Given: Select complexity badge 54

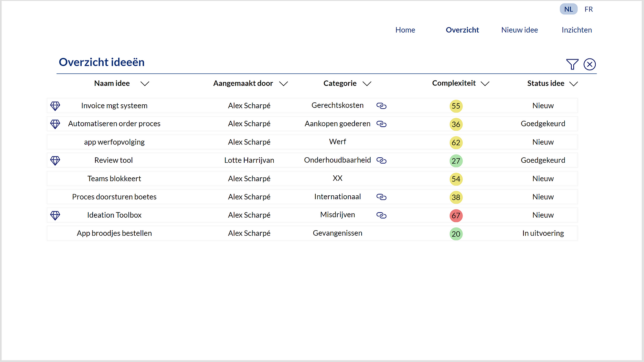Looking at the screenshot, I should [x=456, y=179].
